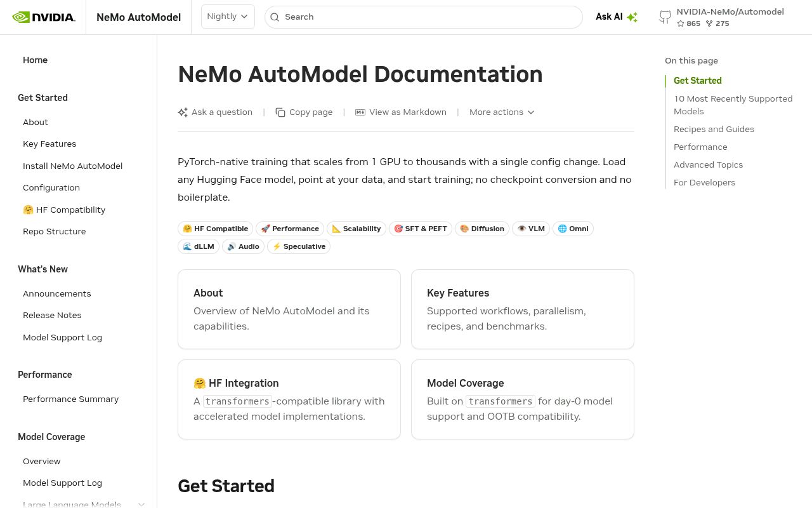
Task: Select the Speculative tag
Action: 299,246
